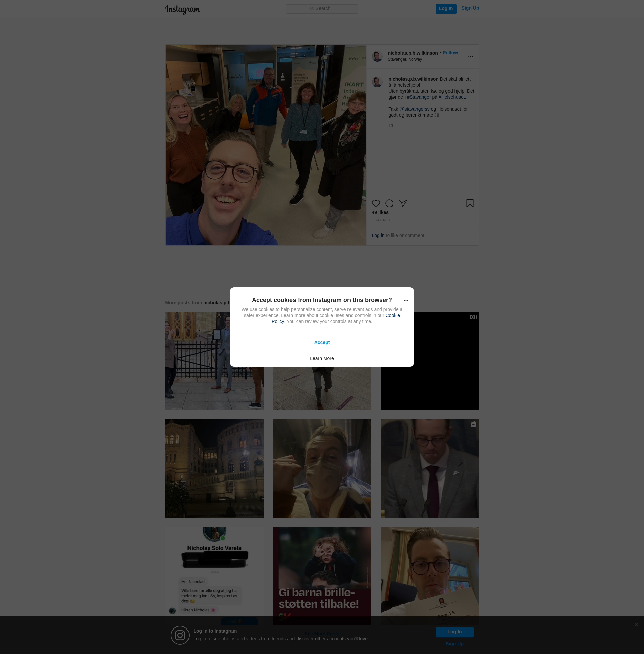
Task: Open the @stavangersv mention link
Action: pyautogui.click(x=414, y=109)
